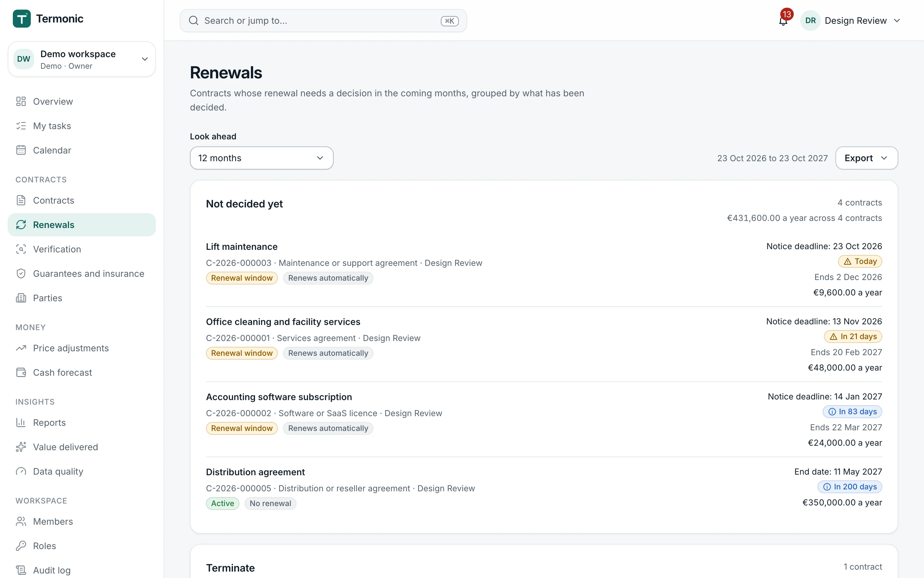
Task: Click the In 83 days info badge
Action: (852, 412)
